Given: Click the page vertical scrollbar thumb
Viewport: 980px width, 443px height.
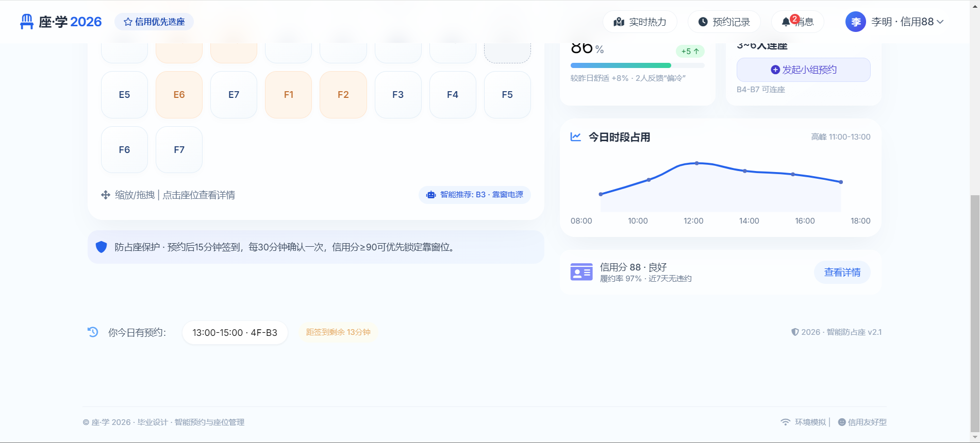Looking at the screenshot, I should pyautogui.click(x=975, y=313).
